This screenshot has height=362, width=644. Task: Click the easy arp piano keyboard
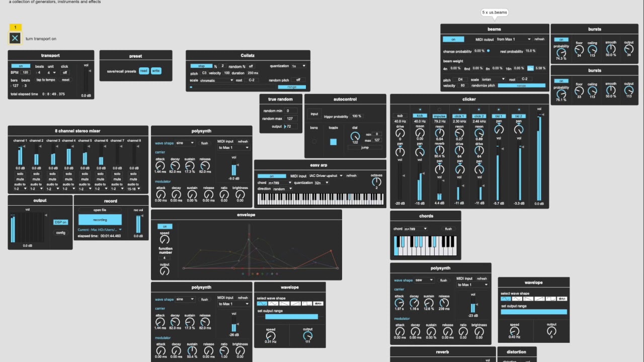pos(320,199)
